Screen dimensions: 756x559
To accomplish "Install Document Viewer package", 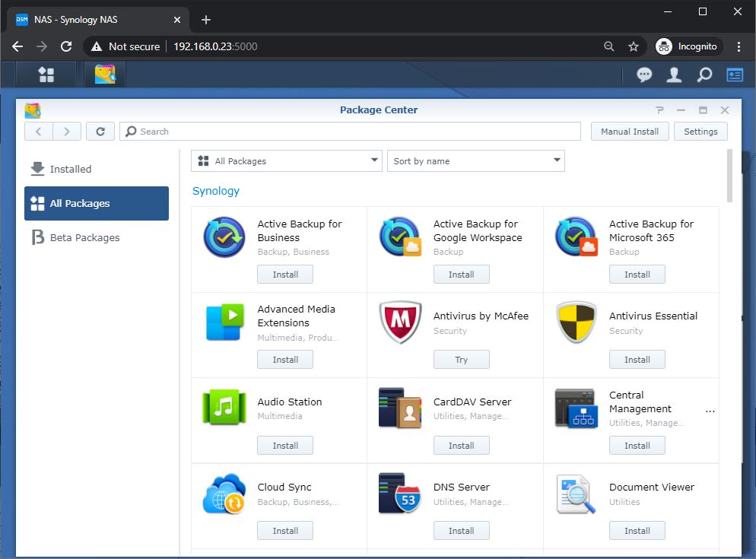I will [x=637, y=531].
